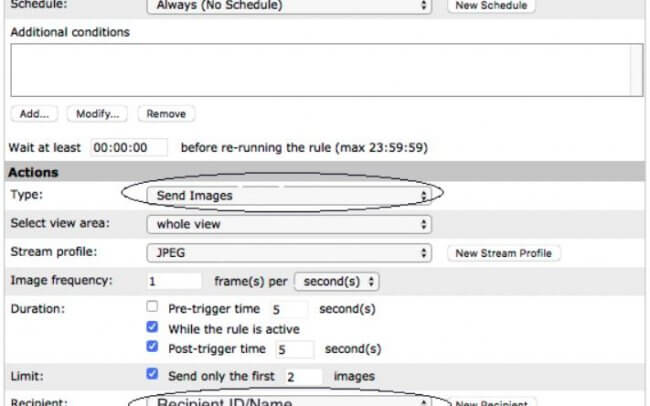Click the New Schedule button

tap(491, 6)
